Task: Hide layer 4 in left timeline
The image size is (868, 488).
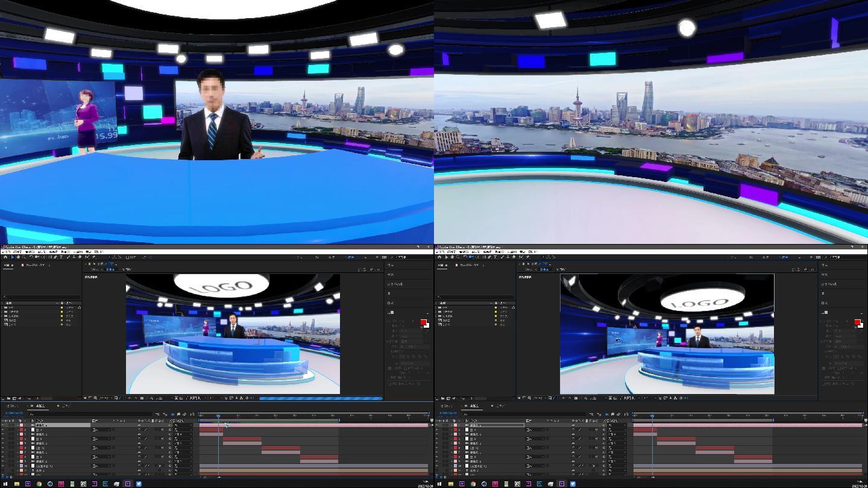Action: click(2, 439)
